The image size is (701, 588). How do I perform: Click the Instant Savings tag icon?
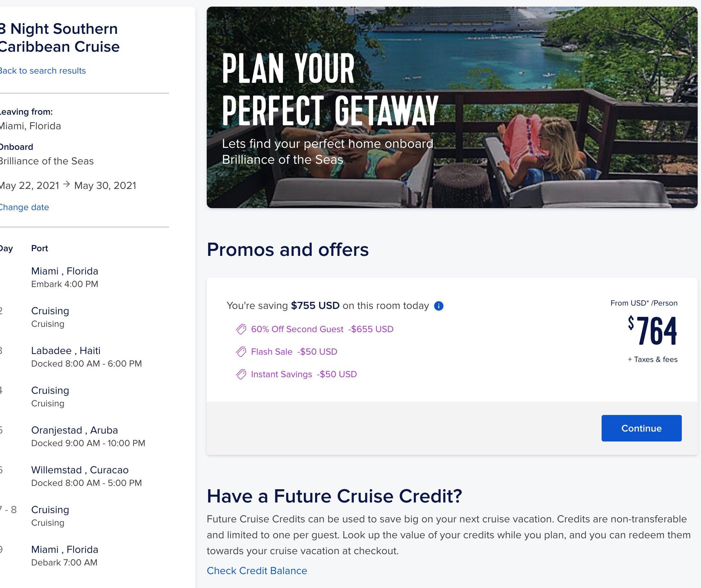tap(241, 374)
